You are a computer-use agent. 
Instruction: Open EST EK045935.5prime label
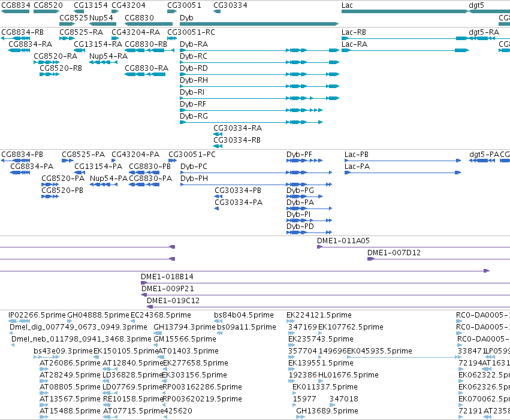379,351
